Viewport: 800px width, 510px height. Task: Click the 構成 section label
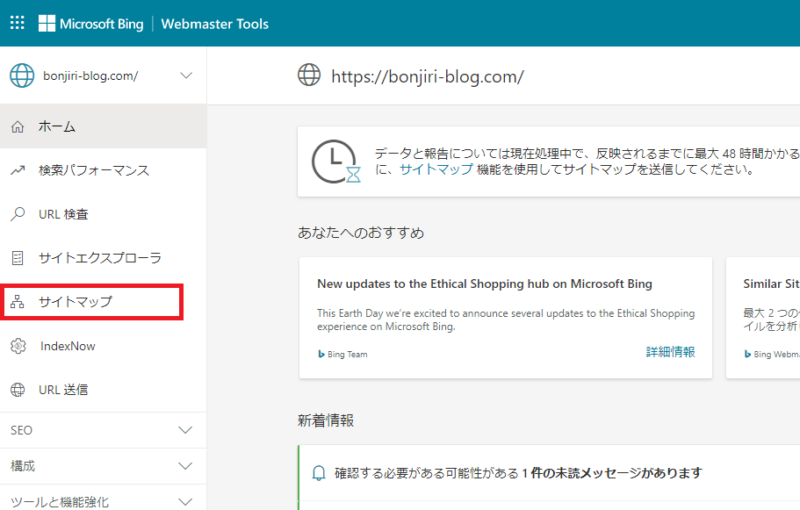point(22,466)
